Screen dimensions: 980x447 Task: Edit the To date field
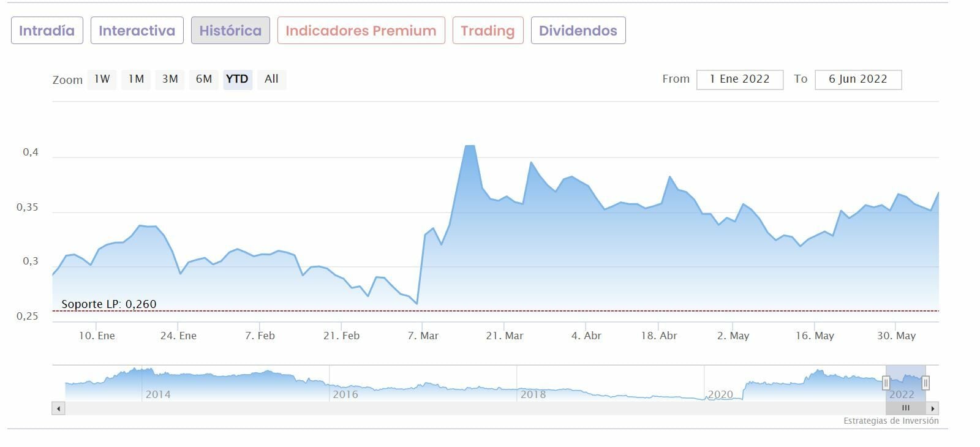858,79
